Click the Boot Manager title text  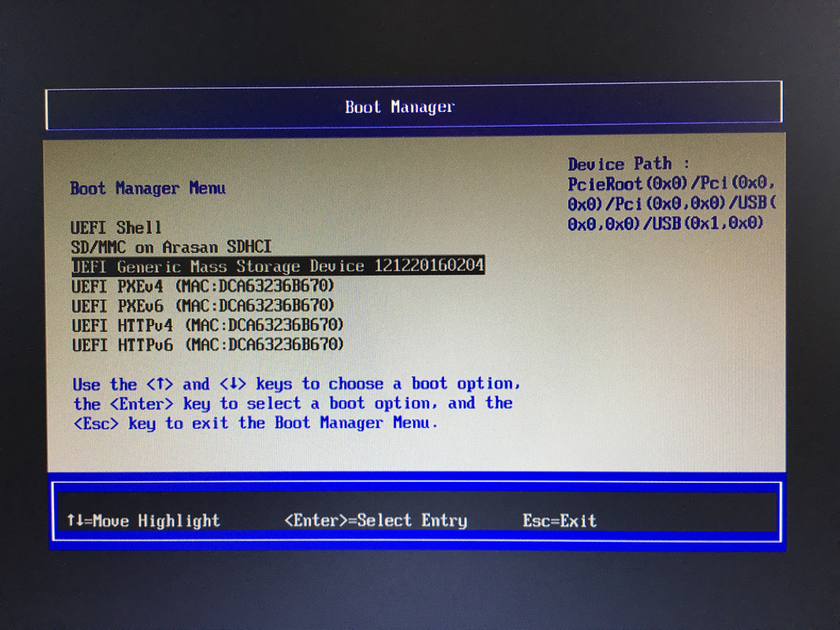(x=400, y=106)
